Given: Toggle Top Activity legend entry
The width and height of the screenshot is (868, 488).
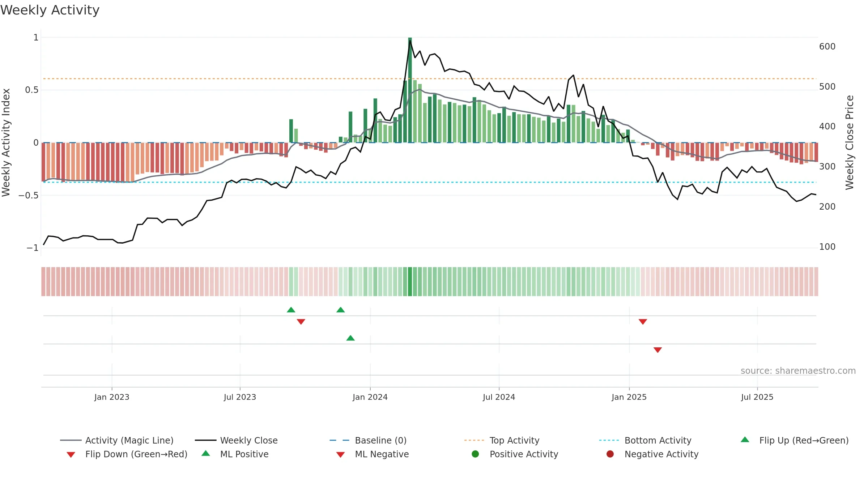Looking at the screenshot, I should click(x=502, y=440).
